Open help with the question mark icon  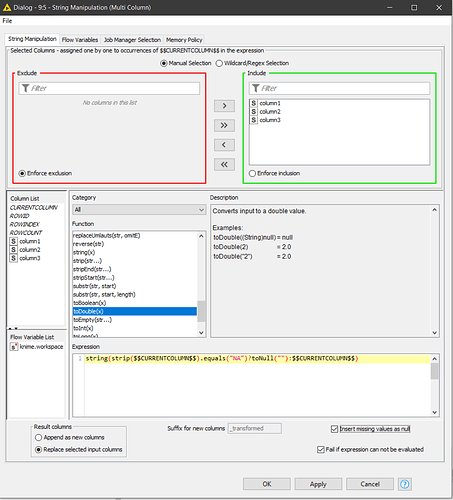click(x=405, y=484)
